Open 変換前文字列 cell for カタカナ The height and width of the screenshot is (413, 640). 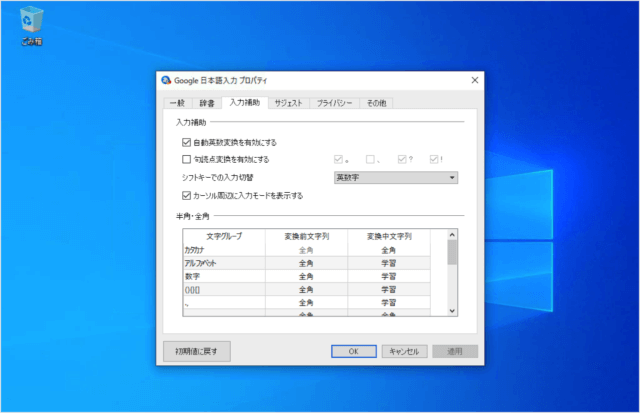[x=307, y=250]
